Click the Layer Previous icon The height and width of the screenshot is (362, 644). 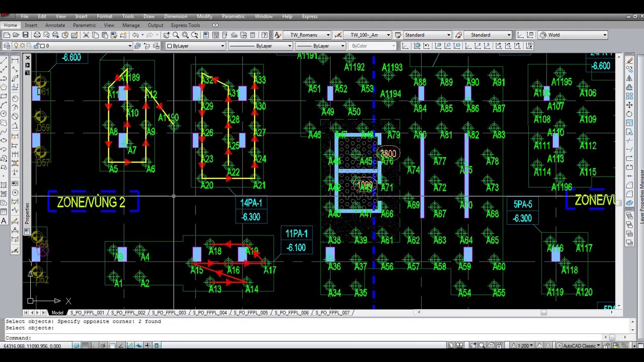click(147, 46)
